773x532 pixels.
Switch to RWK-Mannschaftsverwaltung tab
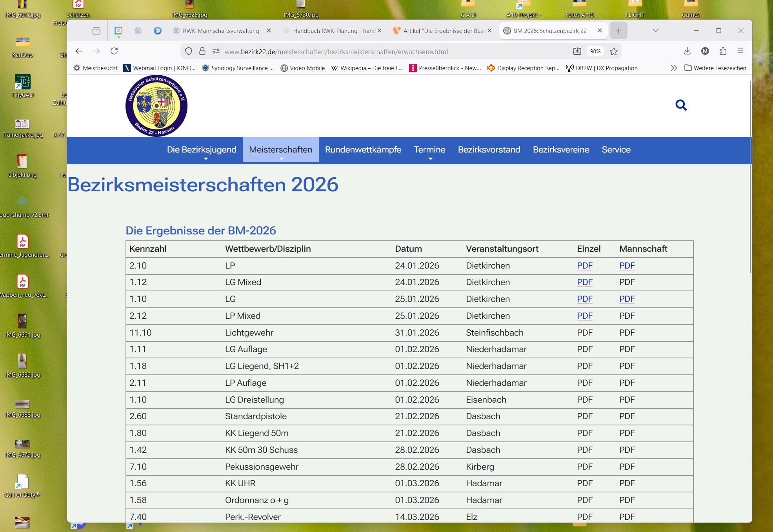click(220, 31)
